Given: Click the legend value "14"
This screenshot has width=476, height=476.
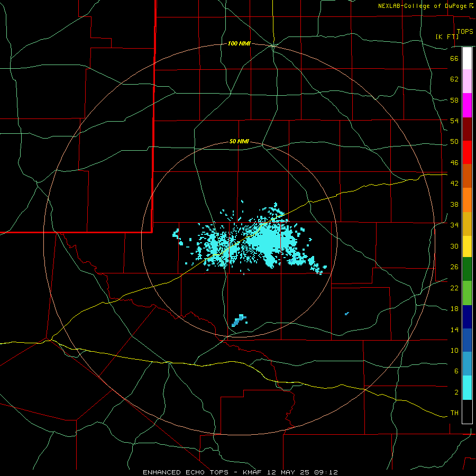Looking at the screenshot, I should coord(454,329).
